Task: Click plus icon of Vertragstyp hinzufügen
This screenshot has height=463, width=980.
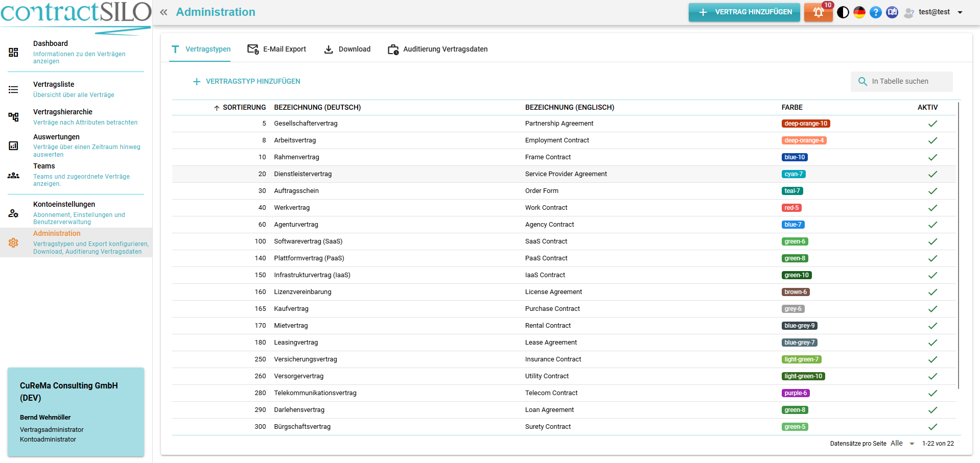Action: pos(197,82)
